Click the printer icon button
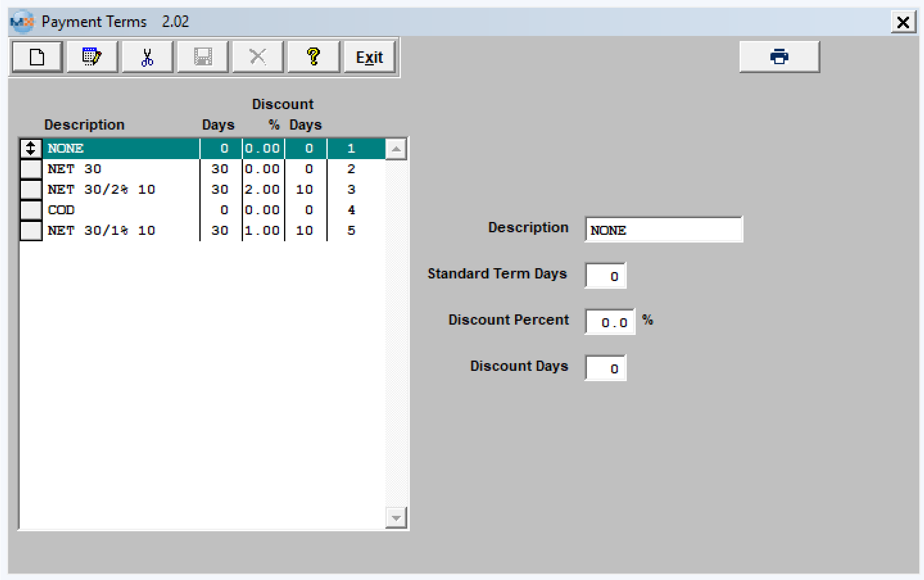The image size is (924, 580). tap(779, 57)
